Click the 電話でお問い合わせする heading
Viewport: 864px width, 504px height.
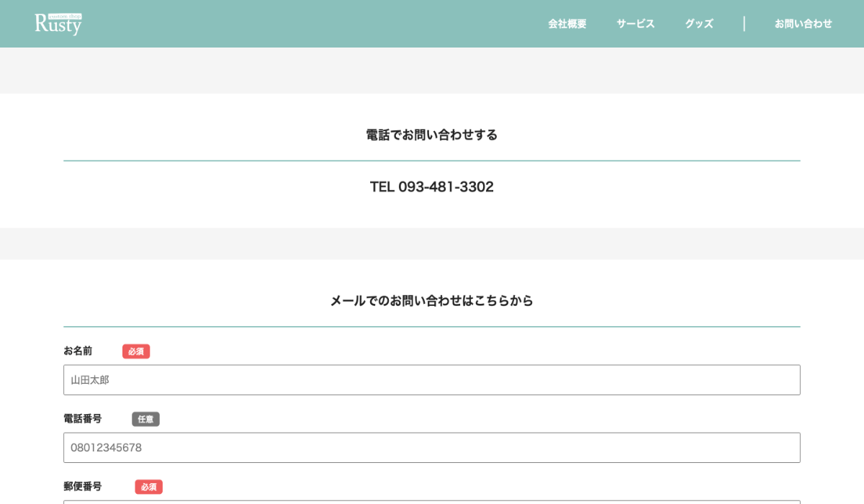432,135
